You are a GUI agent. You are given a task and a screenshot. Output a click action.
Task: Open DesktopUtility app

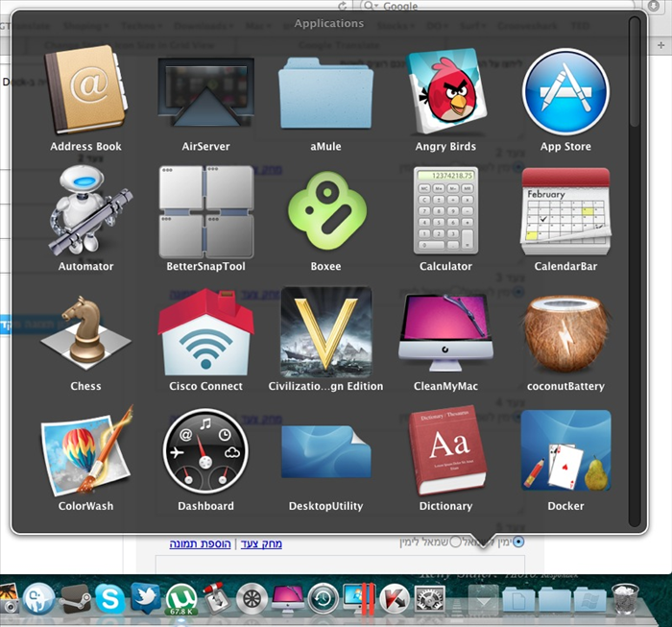[x=326, y=451]
